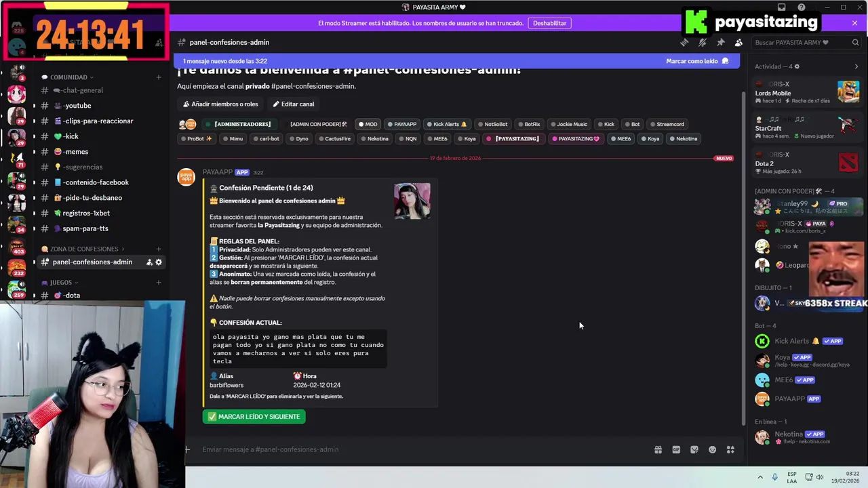Add channel to JUEGOS with plus icon

(159, 282)
